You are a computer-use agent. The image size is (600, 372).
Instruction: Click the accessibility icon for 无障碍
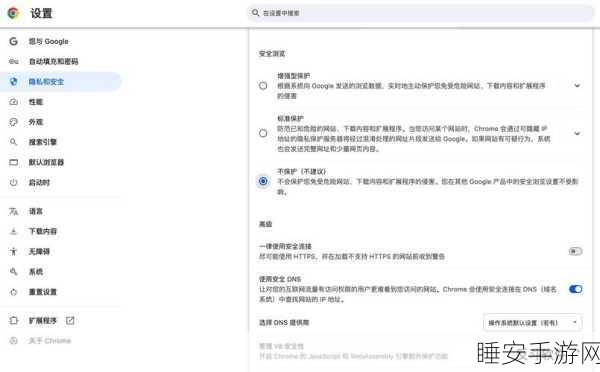(x=13, y=251)
